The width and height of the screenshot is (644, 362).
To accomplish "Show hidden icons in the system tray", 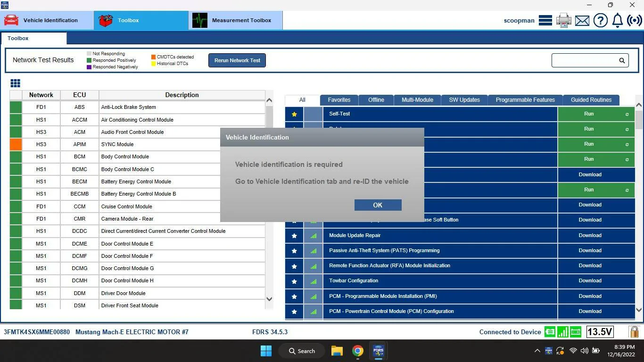I will [537, 351].
